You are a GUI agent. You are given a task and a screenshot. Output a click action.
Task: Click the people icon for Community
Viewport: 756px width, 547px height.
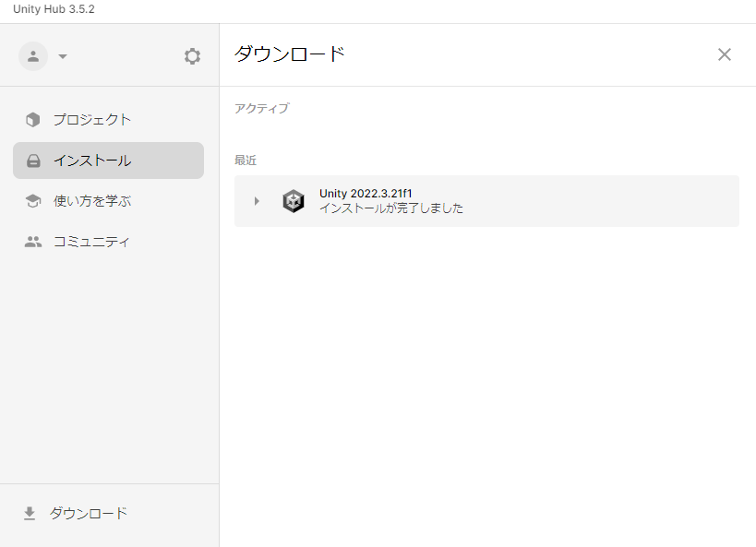(33, 242)
